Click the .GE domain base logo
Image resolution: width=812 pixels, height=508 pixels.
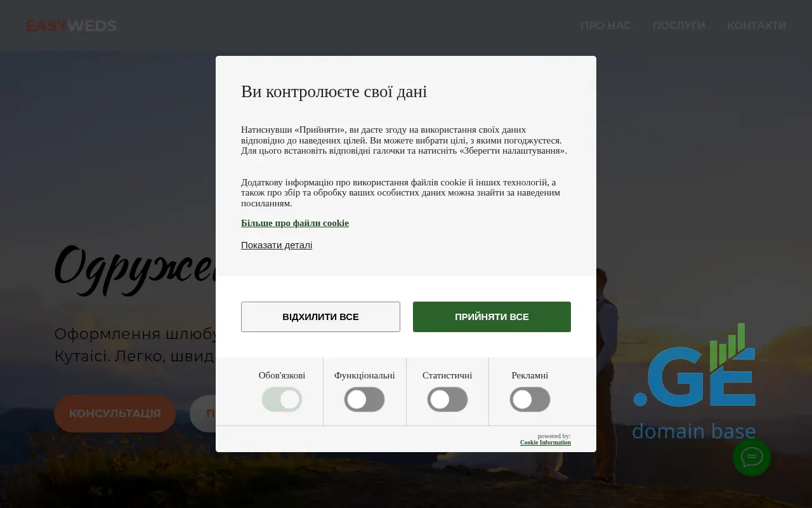click(694, 381)
